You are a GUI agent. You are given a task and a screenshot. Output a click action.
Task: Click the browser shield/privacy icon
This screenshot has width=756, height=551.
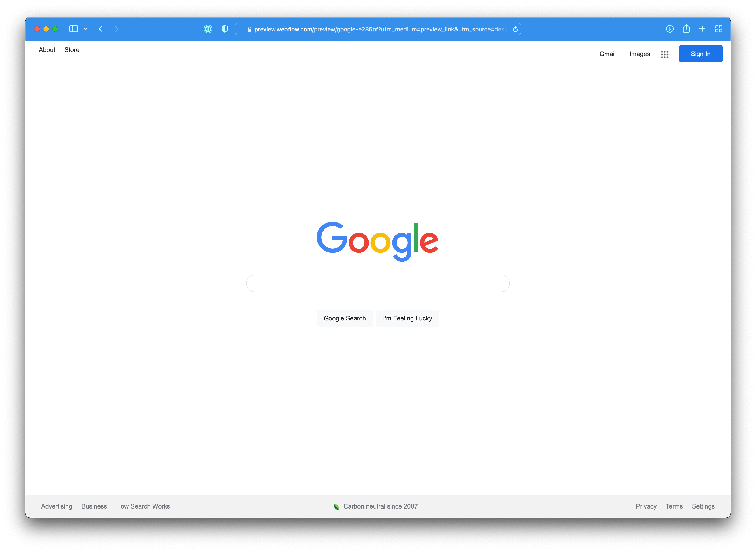click(x=224, y=29)
